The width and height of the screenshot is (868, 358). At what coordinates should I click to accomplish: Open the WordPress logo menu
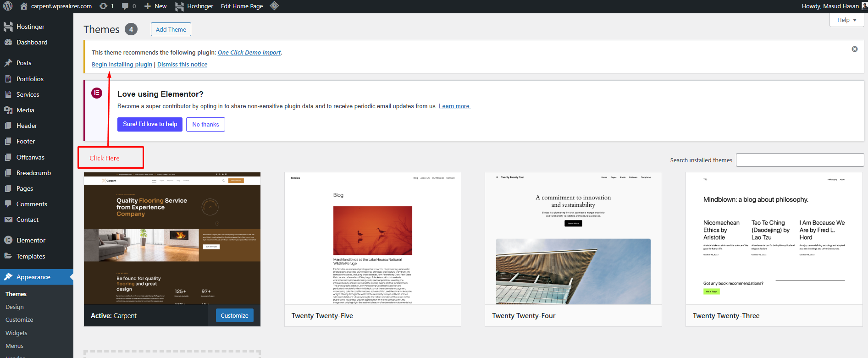click(8, 6)
